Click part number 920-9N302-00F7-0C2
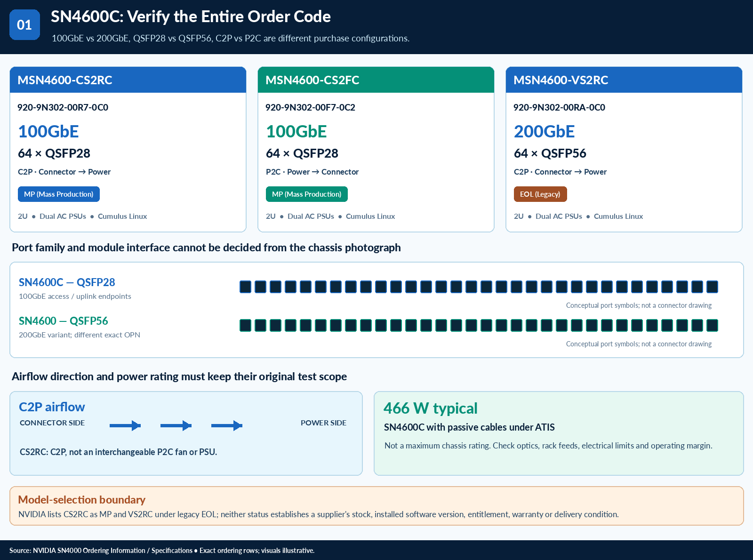Screen dimensions: 753x560 (x=310, y=107)
